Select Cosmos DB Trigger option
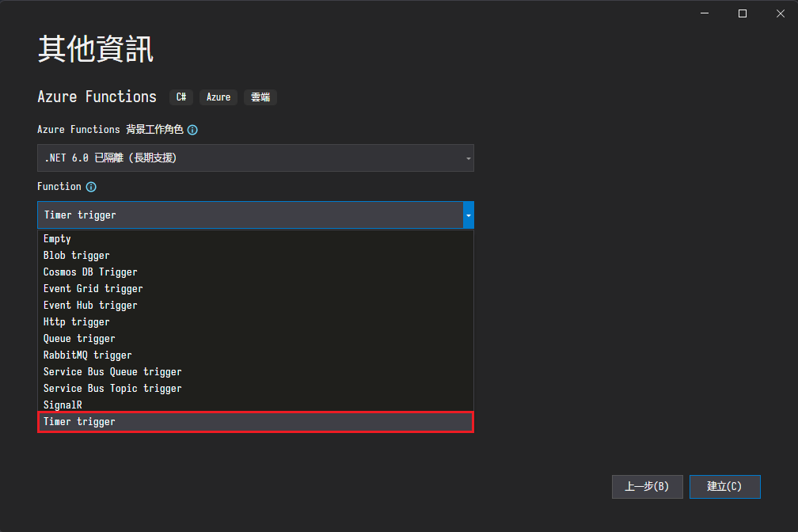798x532 pixels. click(256, 272)
